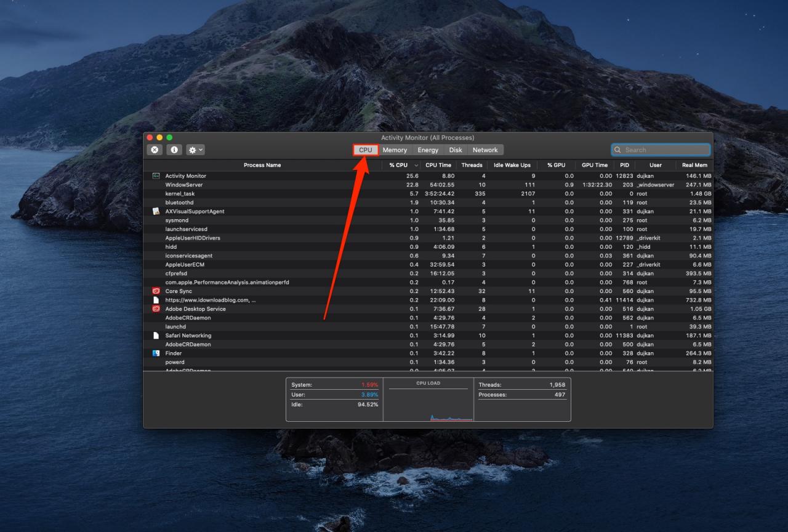Sort by the Process Name column header

pos(262,165)
